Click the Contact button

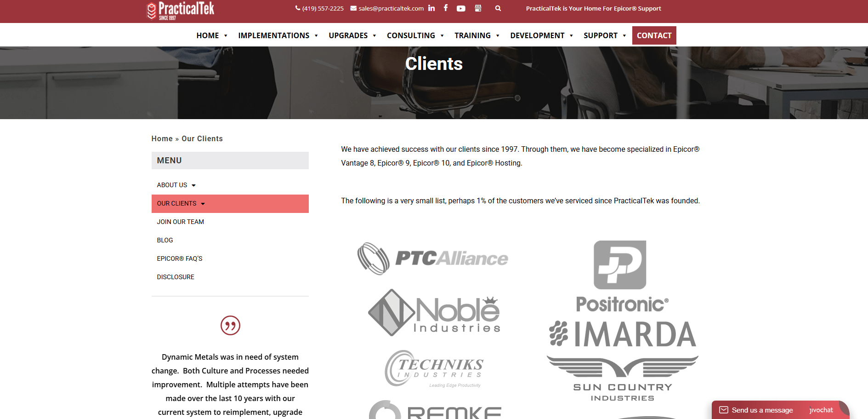(654, 35)
